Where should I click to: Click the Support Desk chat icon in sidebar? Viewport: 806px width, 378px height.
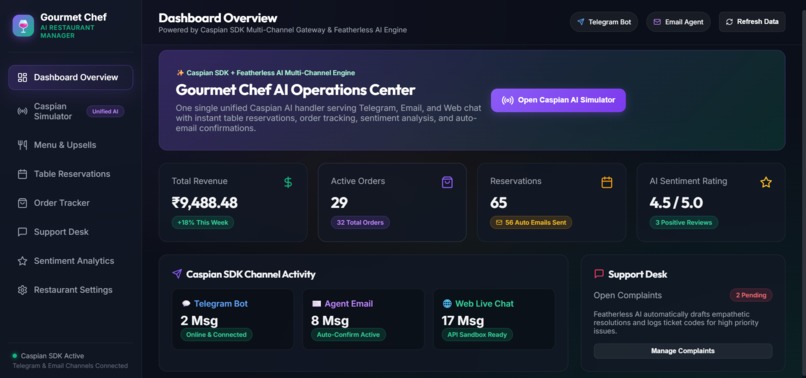click(22, 232)
